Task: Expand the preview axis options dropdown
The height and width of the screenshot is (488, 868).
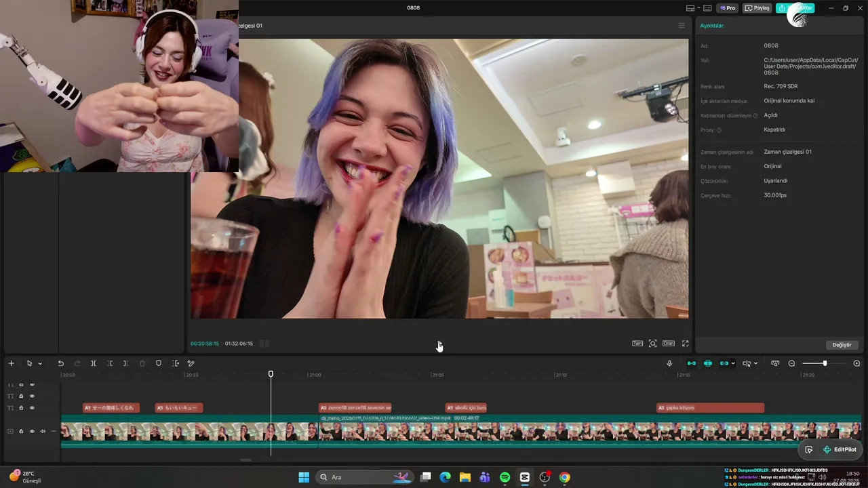Action: point(755,364)
